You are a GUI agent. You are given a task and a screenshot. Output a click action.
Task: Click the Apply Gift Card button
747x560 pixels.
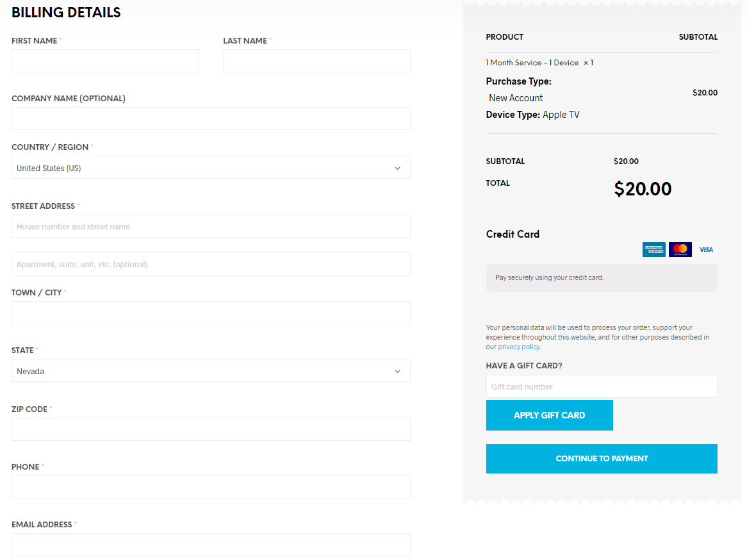coord(549,415)
